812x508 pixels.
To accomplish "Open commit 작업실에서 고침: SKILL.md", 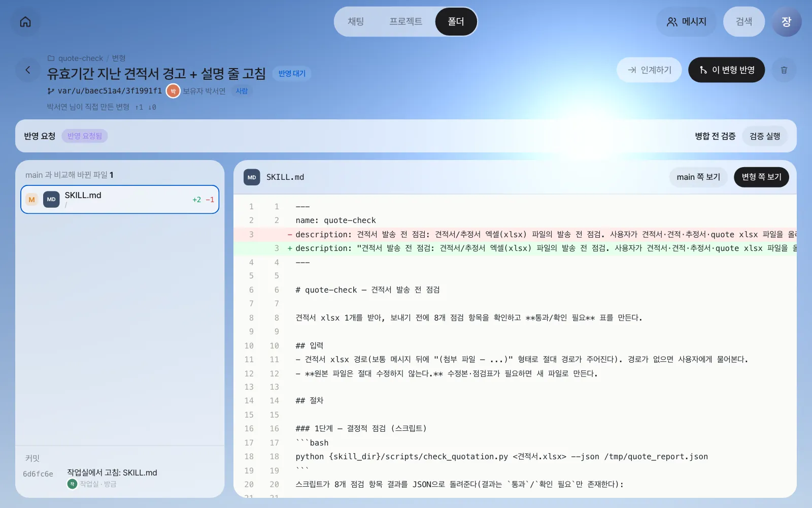I will pos(112,472).
